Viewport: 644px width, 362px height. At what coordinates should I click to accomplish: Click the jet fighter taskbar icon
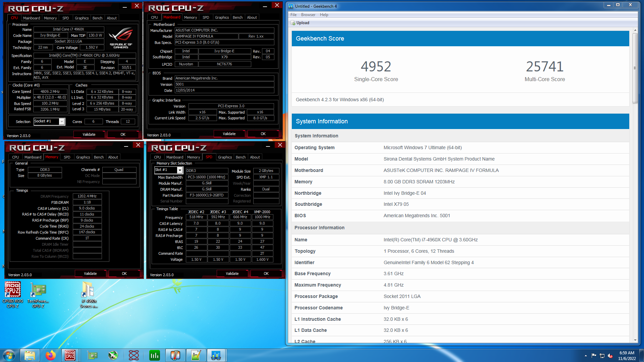(x=113, y=355)
